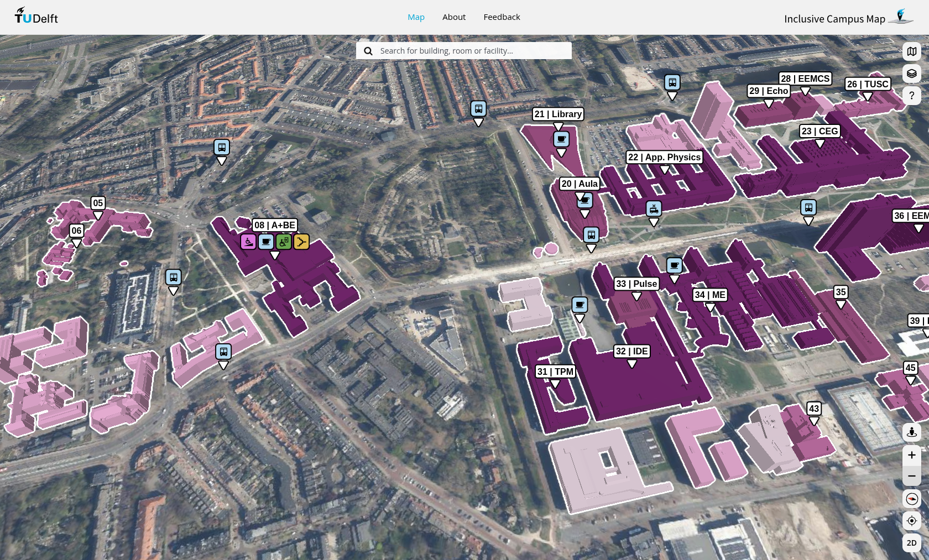Open the basemap selector map icon
This screenshot has width=929, height=560.
coord(911,51)
